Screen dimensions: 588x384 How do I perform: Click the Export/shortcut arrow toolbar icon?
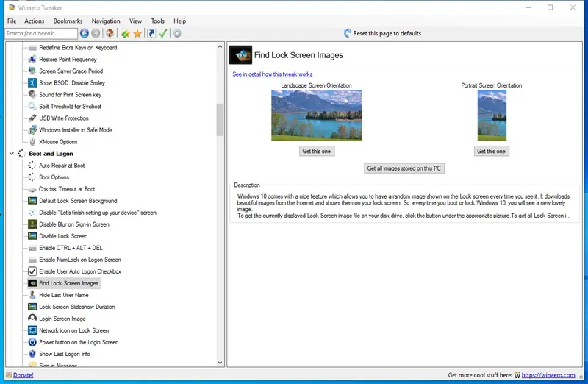[151, 33]
